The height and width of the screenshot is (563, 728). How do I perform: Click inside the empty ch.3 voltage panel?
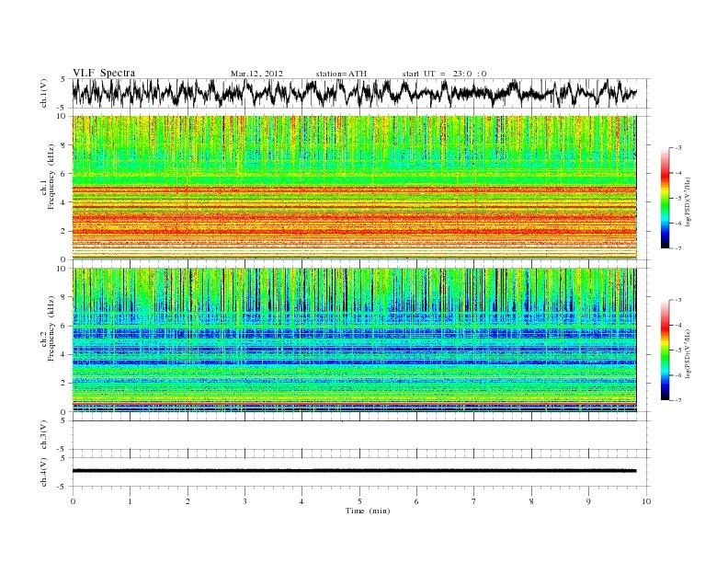pos(360,435)
